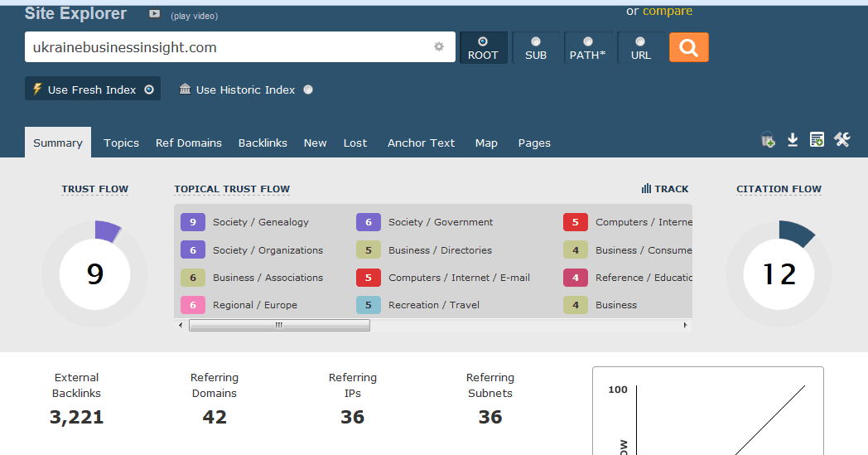Select the SUB radio option
Viewport: 868px width, 455px height.
(x=535, y=41)
